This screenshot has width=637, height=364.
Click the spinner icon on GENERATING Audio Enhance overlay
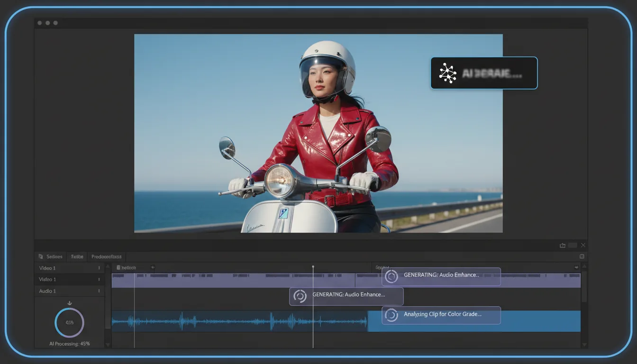392,276
